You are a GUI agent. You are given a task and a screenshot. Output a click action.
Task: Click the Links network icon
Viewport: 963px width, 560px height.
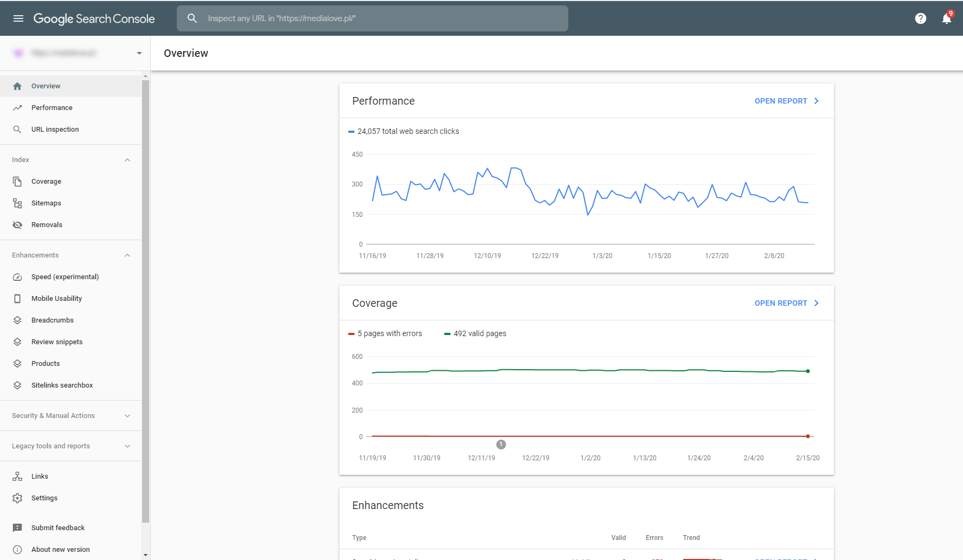(x=17, y=477)
